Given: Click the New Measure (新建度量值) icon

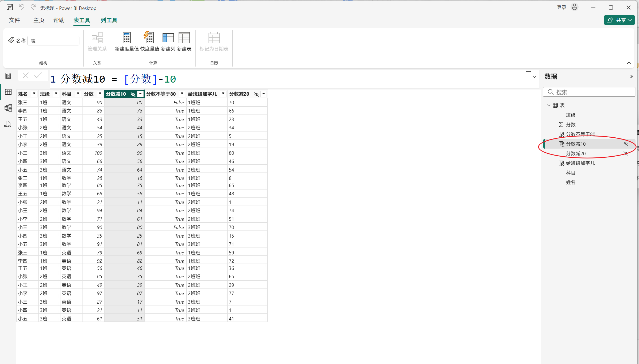Looking at the screenshot, I should pos(127,38).
